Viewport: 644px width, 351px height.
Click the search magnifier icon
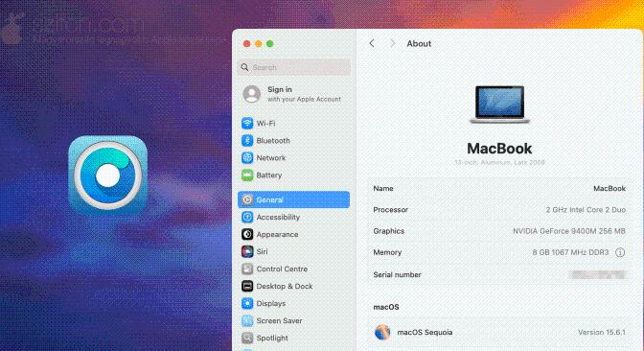(x=244, y=67)
